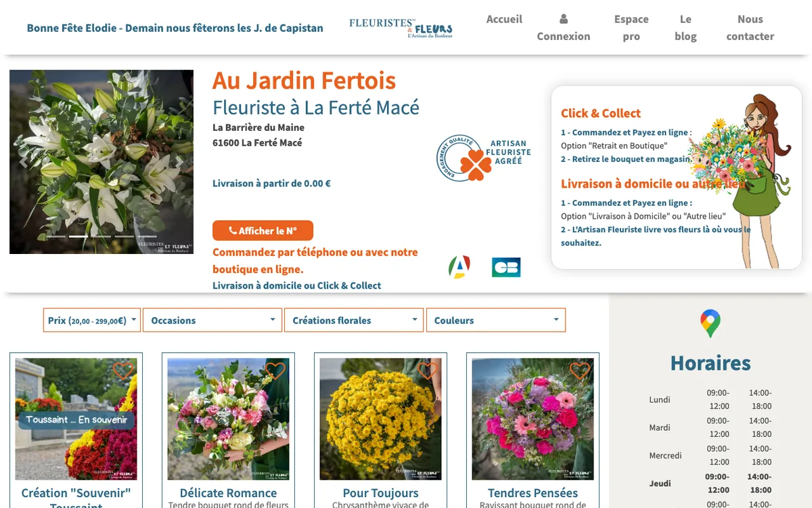Click the CB card payment logo
Screen dimensions: 812x508
pyautogui.click(x=506, y=267)
